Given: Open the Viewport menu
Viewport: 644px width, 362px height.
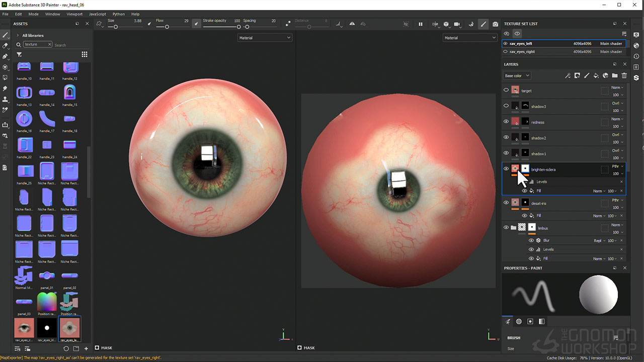Looking at the screenshot, I should tap(74, 14).
